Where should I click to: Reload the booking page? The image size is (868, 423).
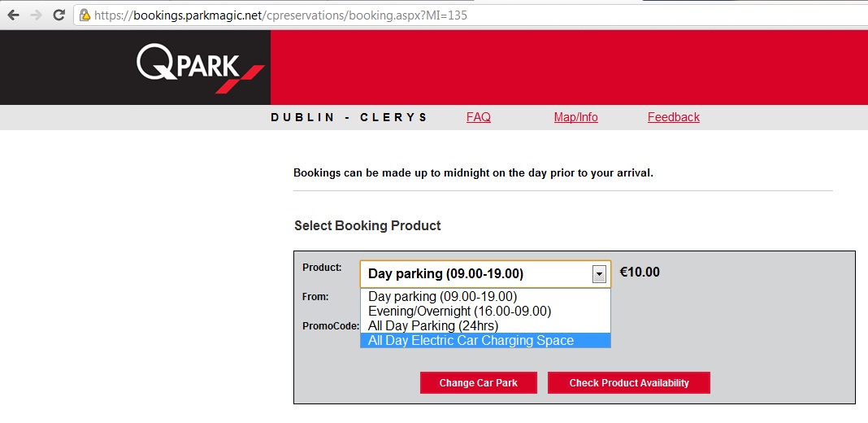point(59,15)
